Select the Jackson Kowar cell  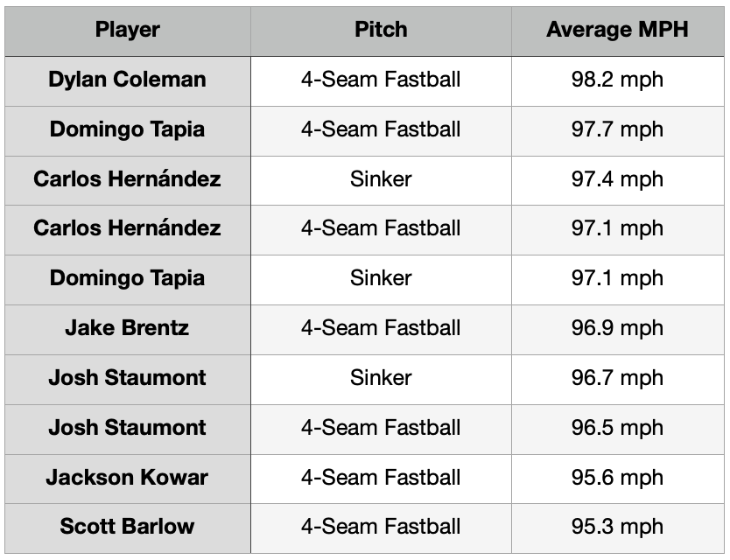(x=127, y=478)
